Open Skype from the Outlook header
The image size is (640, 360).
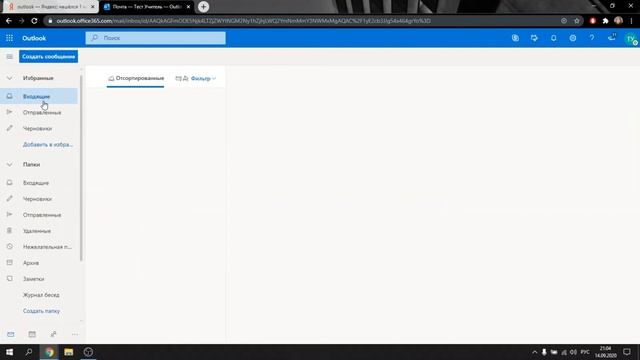pos(515,38)
